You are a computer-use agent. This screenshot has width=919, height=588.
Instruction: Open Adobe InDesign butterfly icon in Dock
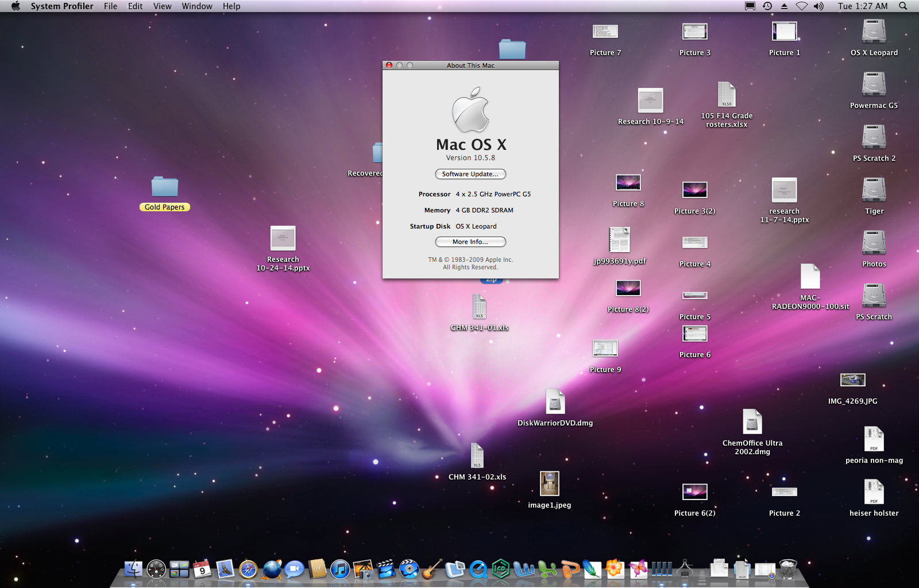[638, 569]
